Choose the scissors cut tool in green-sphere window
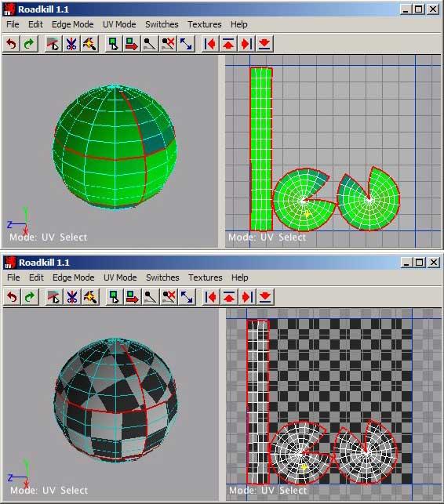Image resolution: width=444 pixels, height=504 pixels. click(71, 43)
